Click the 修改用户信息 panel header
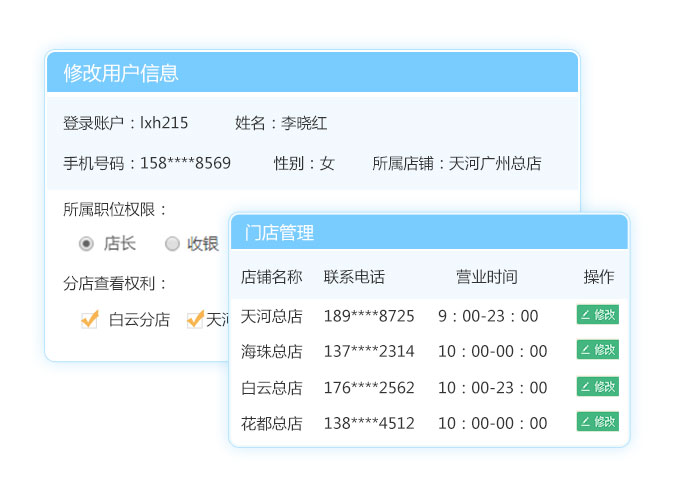Screen dimensions: 692x497 coord(121,73)
